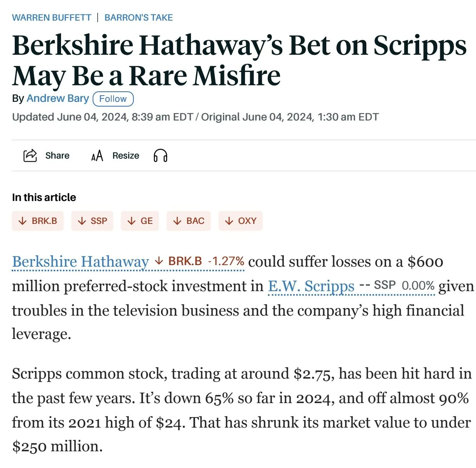This screenshot has width=476, height=468.
Task: Follow author Andrew Bary
Action: (113, 99)
